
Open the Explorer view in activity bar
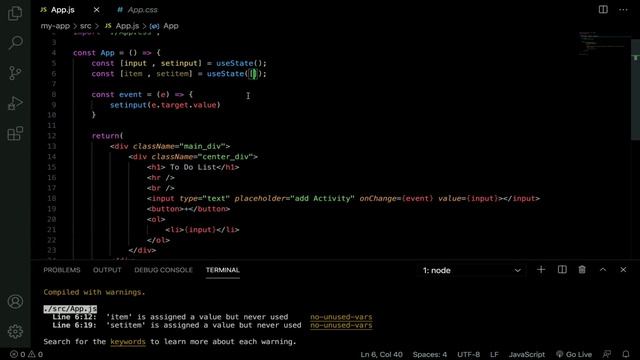(x=15, y=13)
